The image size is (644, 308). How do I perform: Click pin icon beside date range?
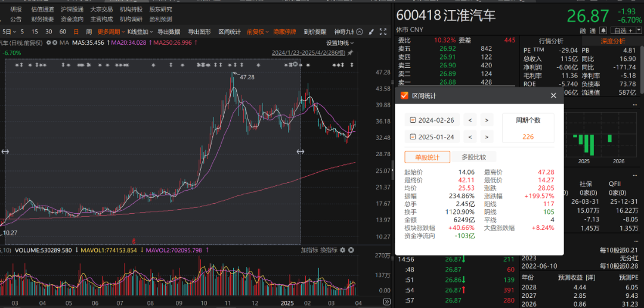[x=350, y=53]
